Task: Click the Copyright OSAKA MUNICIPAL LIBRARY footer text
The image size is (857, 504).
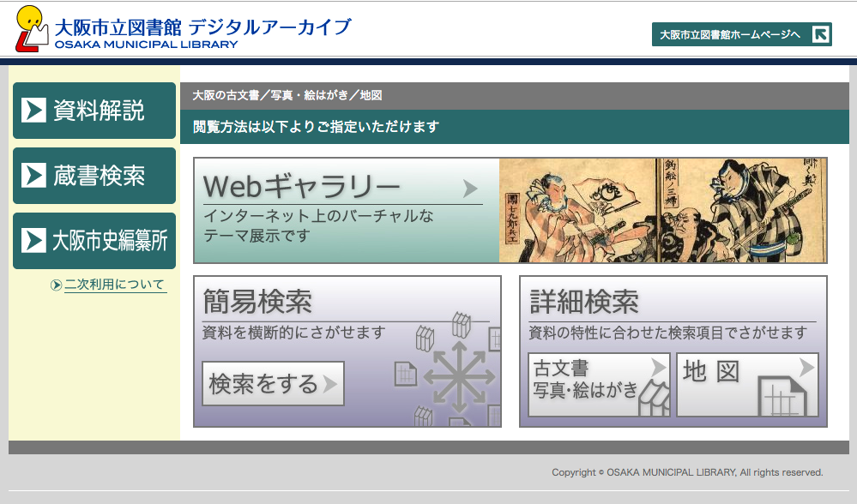Action: coord(687,472)
